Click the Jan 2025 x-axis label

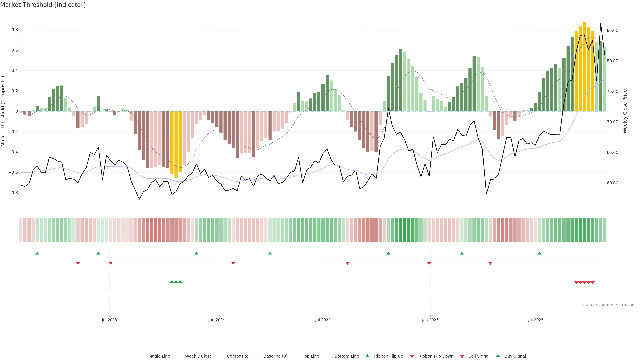tap(430, 320)
